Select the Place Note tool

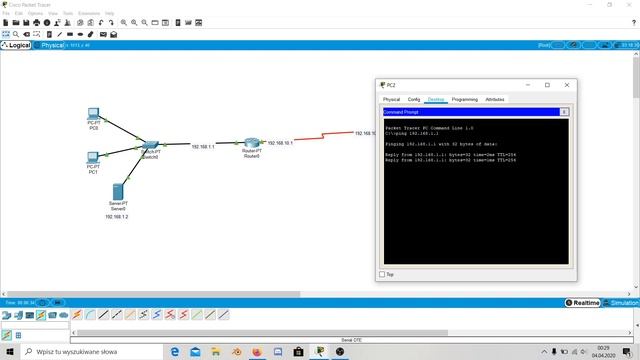[x=49, y=34]
